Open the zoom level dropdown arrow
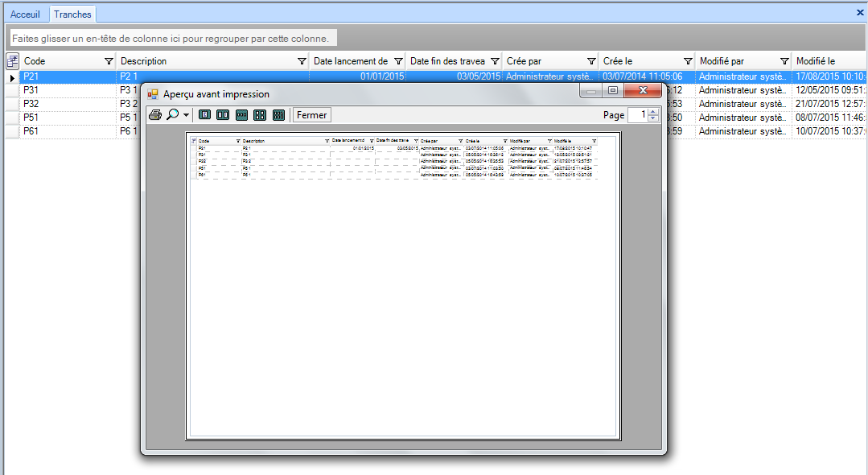Viewport: 868px width, 475px height. point(187,115)
